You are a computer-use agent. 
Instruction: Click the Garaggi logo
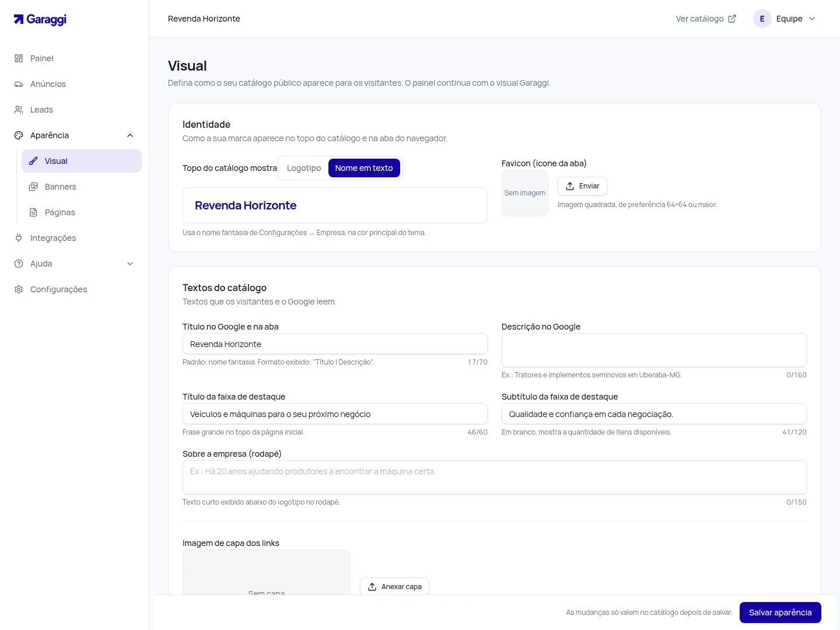point(40,19)
